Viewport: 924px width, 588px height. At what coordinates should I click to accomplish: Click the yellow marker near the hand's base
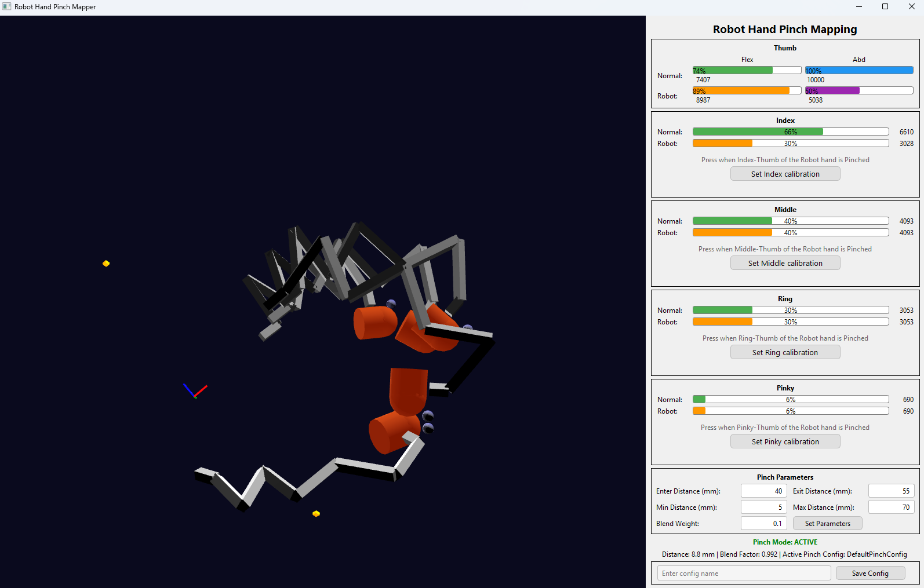click(x=316, y=514)
